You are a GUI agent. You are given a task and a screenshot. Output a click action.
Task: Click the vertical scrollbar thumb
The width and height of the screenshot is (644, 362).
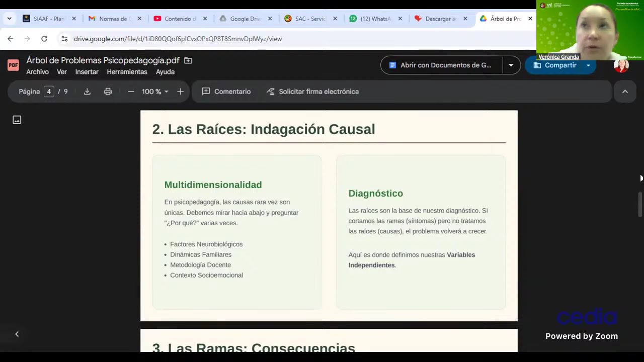(x=640, y=205)
